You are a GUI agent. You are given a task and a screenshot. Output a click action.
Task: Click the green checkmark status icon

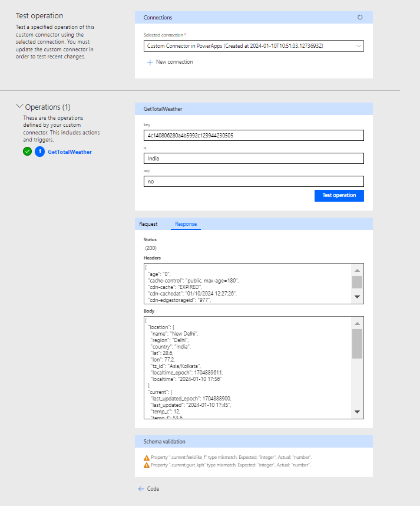[x=27, y=152]
